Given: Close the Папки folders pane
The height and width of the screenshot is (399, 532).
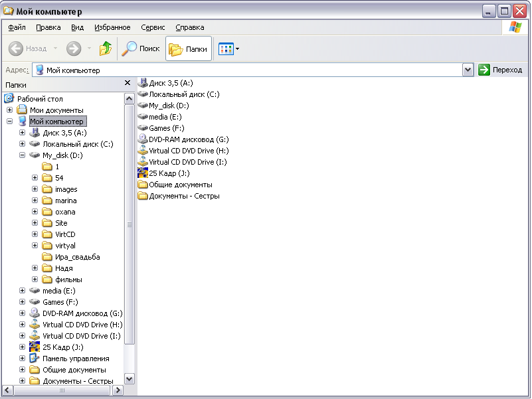Looking at the screenshot, I should click(x=128, y=83).
